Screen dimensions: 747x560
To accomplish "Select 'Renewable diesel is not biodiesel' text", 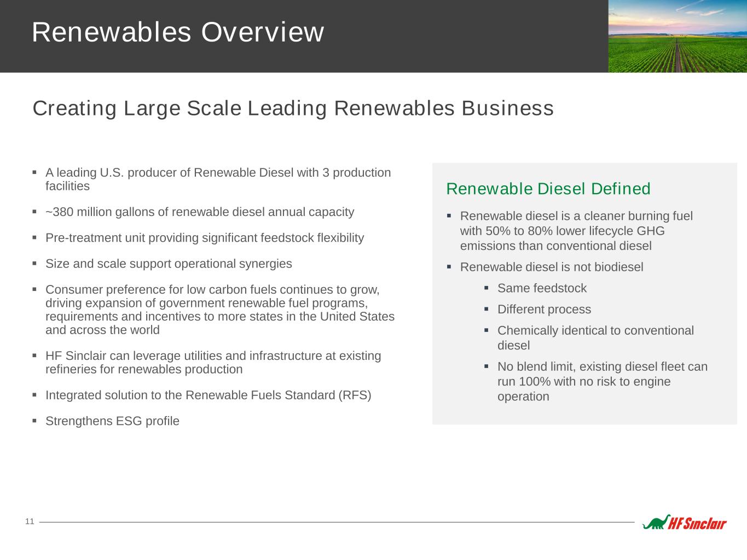I will pyautogui.click(x=551, y=267).
